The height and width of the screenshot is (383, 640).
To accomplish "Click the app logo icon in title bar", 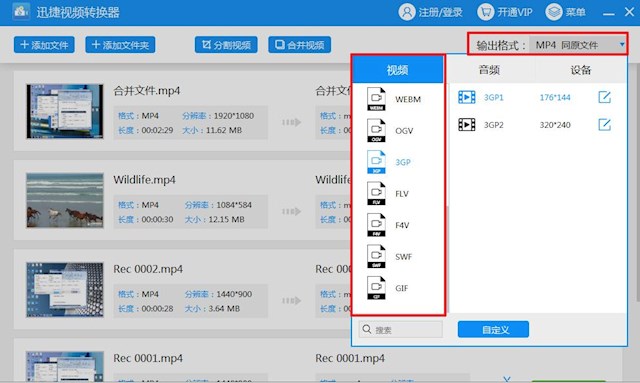I will (x=20, y=12).
